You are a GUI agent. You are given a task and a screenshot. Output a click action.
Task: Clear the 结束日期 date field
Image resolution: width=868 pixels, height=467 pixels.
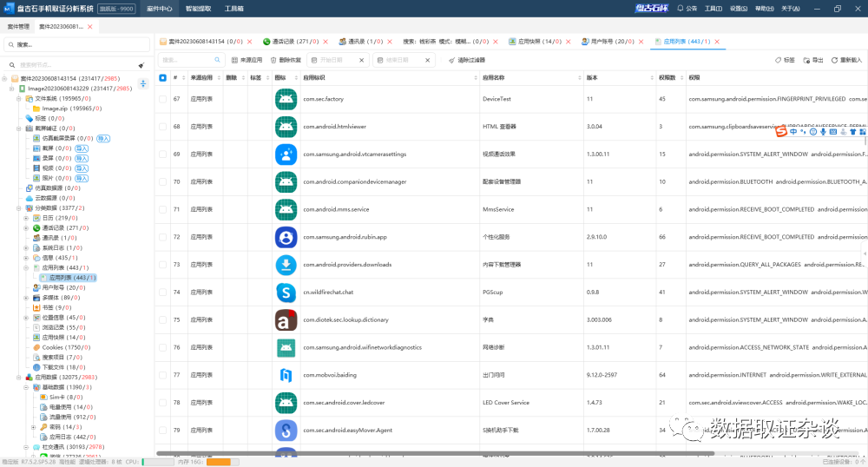(x=427, y=60)
